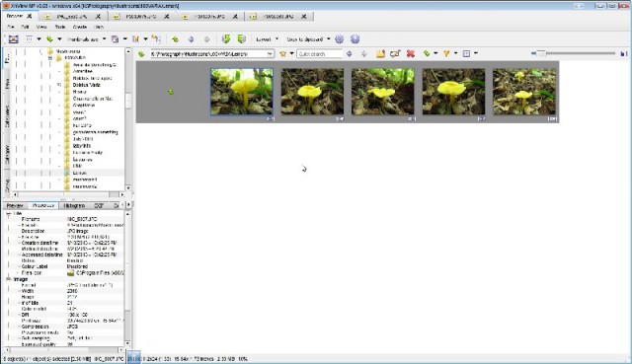The width and height of the screenshot is (632, 364).
Task: Switch to the Preview tab
Action: pyautogui.click(x=15, y=205)
